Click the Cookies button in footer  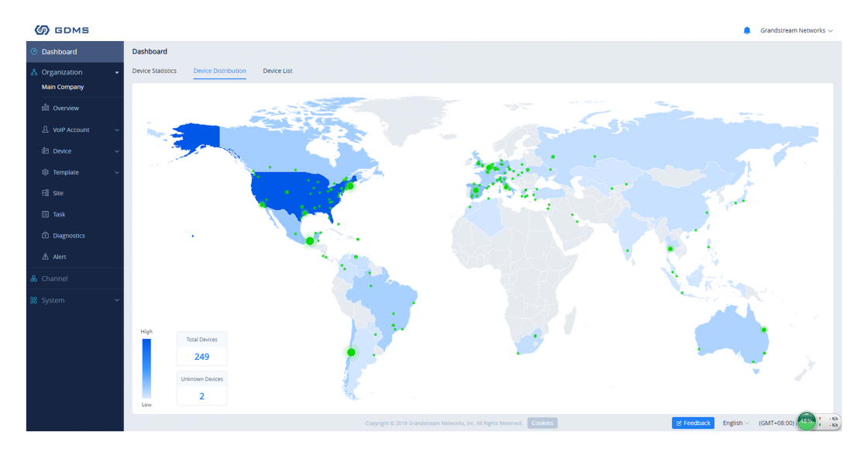(x=542, y=423)
